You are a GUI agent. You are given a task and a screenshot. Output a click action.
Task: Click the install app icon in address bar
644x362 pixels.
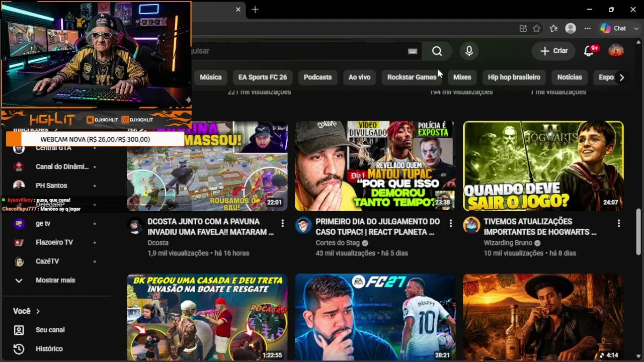523,29
